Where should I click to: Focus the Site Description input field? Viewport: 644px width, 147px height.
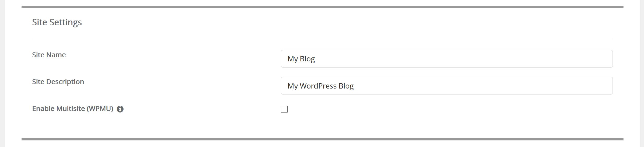[447, 86]
